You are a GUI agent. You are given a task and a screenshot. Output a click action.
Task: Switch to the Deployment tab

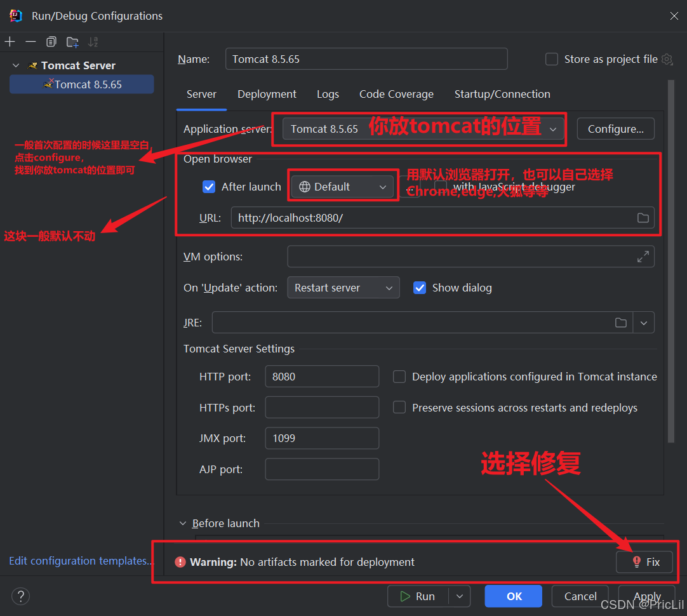tap(267, 94)
